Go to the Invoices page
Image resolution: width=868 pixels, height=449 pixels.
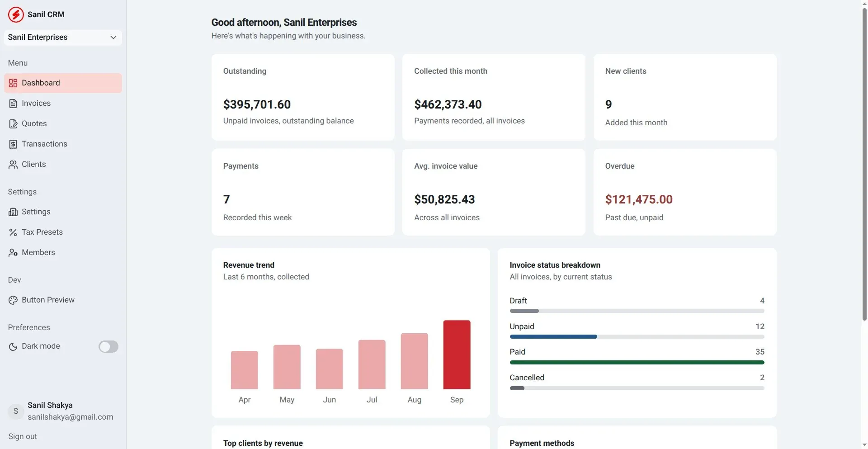click(63, 104)
